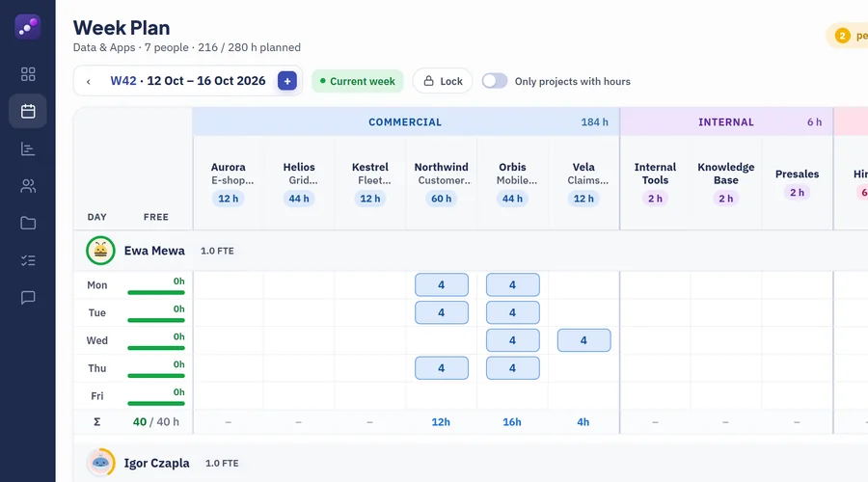Toggle Only projects with hours switch
The image size is (868, 482).
[x=495, y=81]
